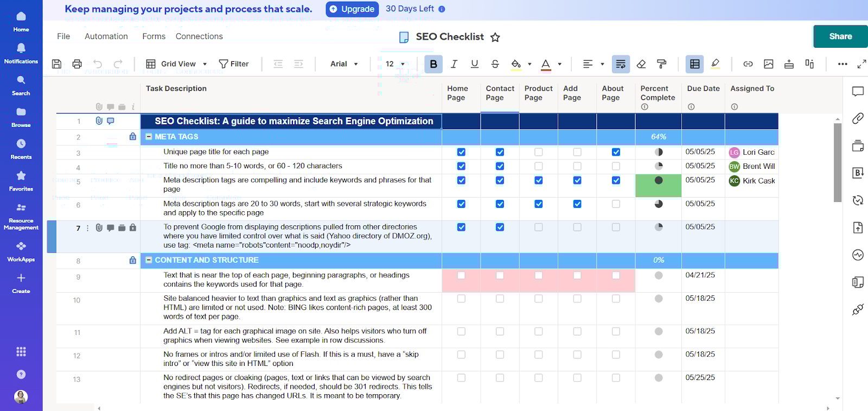Open the Automation menu

tap(106, 36)
